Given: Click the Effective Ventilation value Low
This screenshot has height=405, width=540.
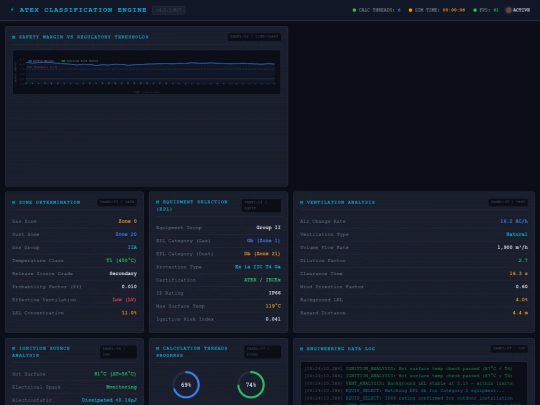Looking at the screenshot, I should coord(124,300).
